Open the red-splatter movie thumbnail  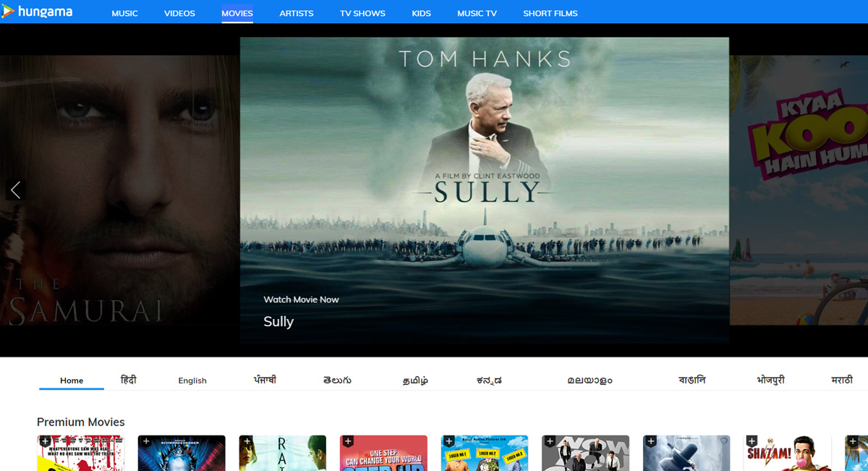pos(81,453)
